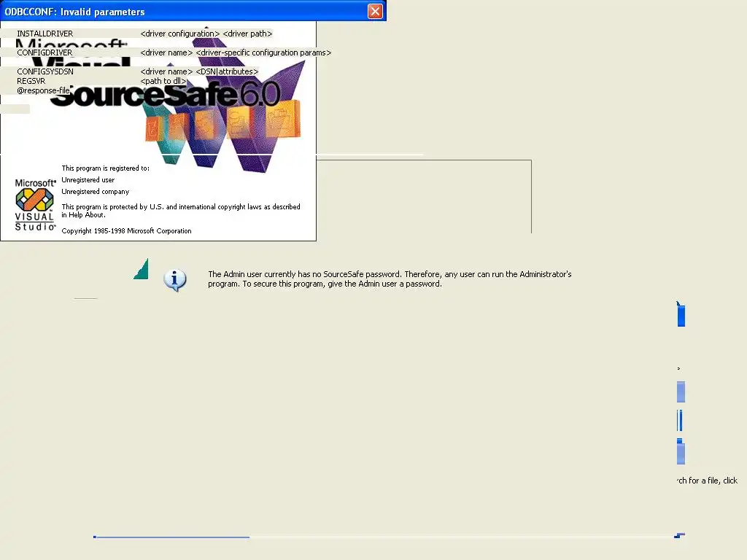This screenshot has width=747, height=560.
Task: Click the blue information balloon icon
Action: click(x=175, y=280)
